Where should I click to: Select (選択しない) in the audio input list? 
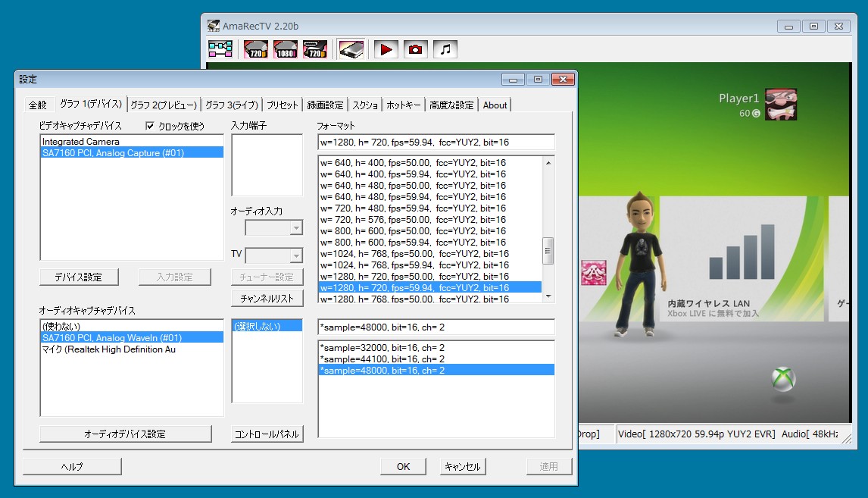267,326
